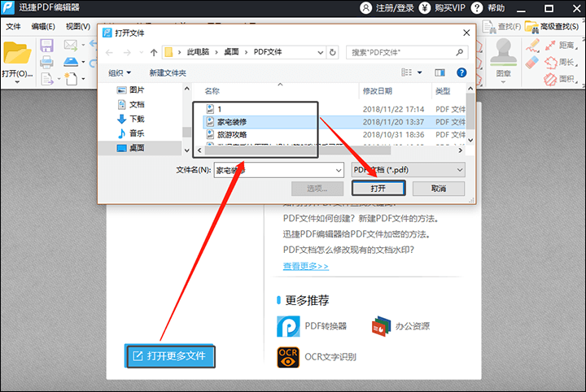
Task: Click the blue help question mark in the dialog
Action: point(461,72)
